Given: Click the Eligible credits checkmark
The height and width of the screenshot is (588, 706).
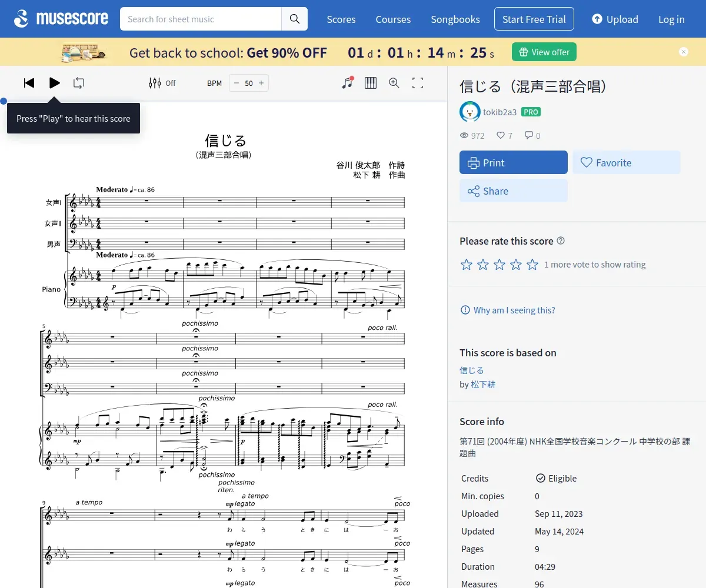Looking at the screenshot, I should 540,478.
